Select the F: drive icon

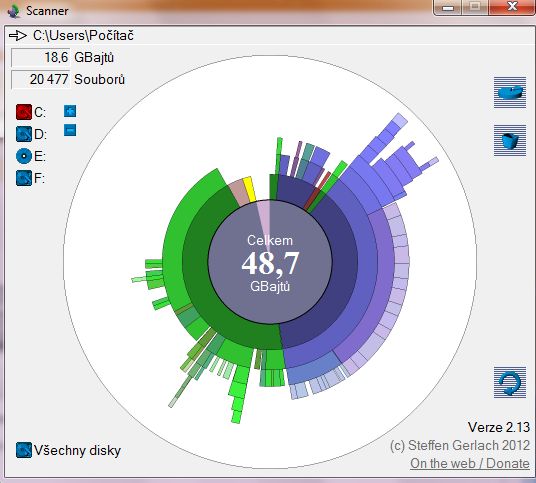(x=24, y=178)
